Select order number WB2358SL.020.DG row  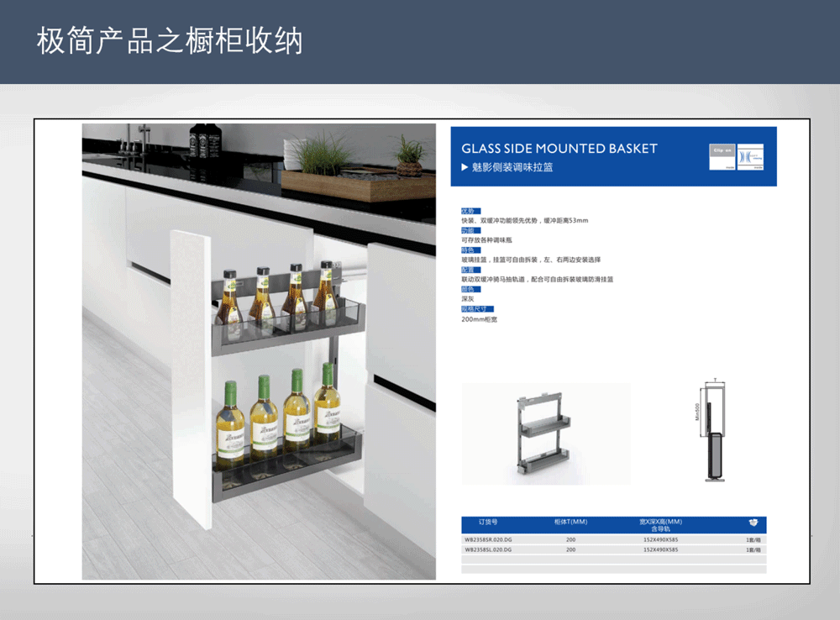click(x=488, y=549)
